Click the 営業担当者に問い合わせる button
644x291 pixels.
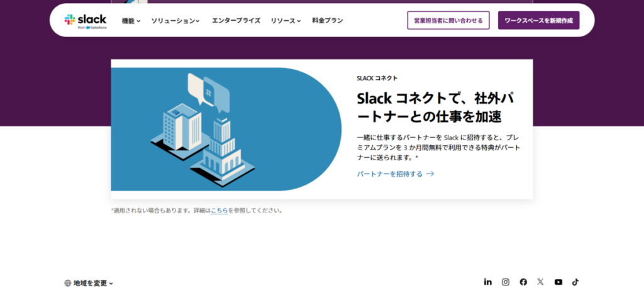(x=448, y=21)
